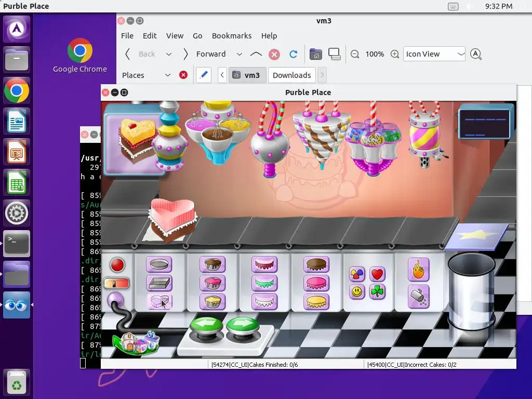Open Terminal from the dock
Viewport: 532px width, 399px height.
click(x=16, y=243)
